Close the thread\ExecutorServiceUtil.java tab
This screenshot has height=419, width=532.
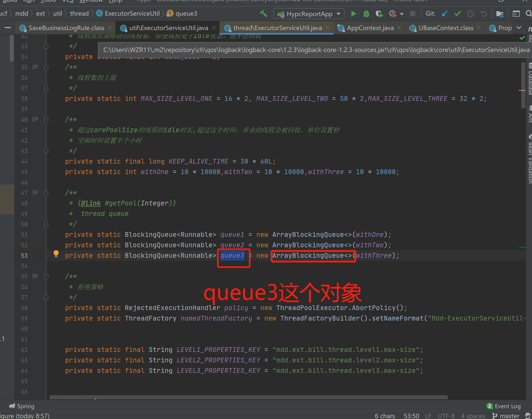click(327, 28)
